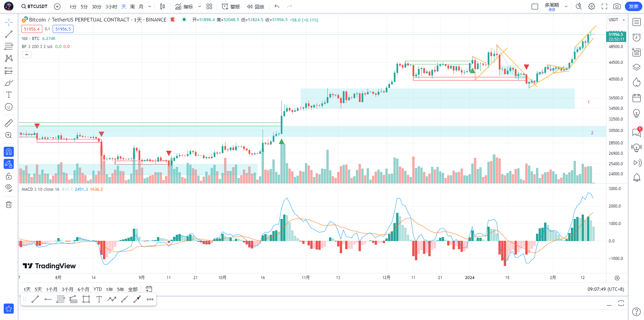This screenshot has width=644, height=320.
Task: Expand more tools ellipsis in floating toolbar
Action: click(x=150, y=299)
